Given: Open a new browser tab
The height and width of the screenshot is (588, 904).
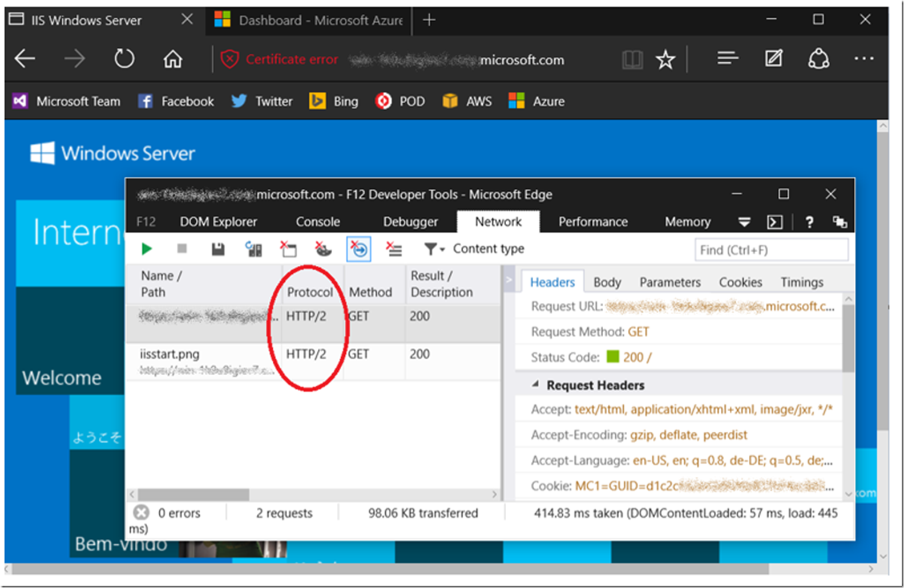Looking at the screenshot, I should coord(429,20).
